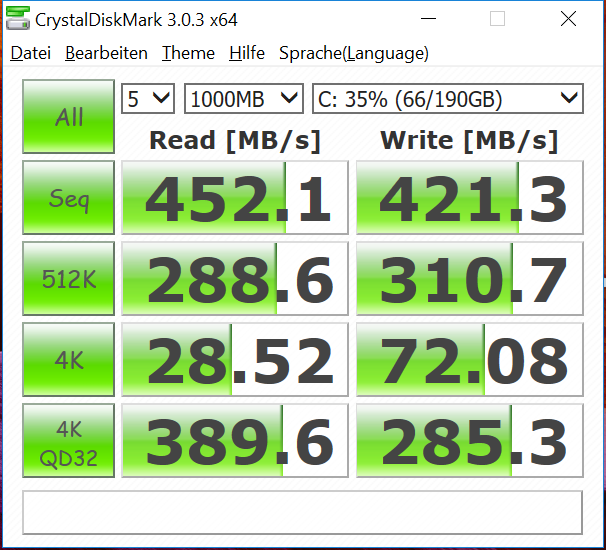Viewport: 606px width, 550px height.
Task: Start the Seq benchmark
Action: [x=68, y=198]
